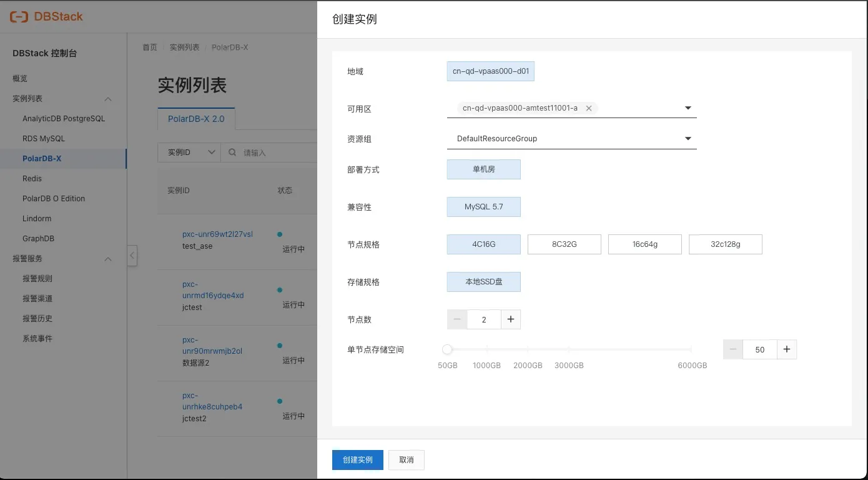The image size is (868, 480).
Task: Open instance pxc-unrmd16ydqe4xd
Action: tap(213, 290)
